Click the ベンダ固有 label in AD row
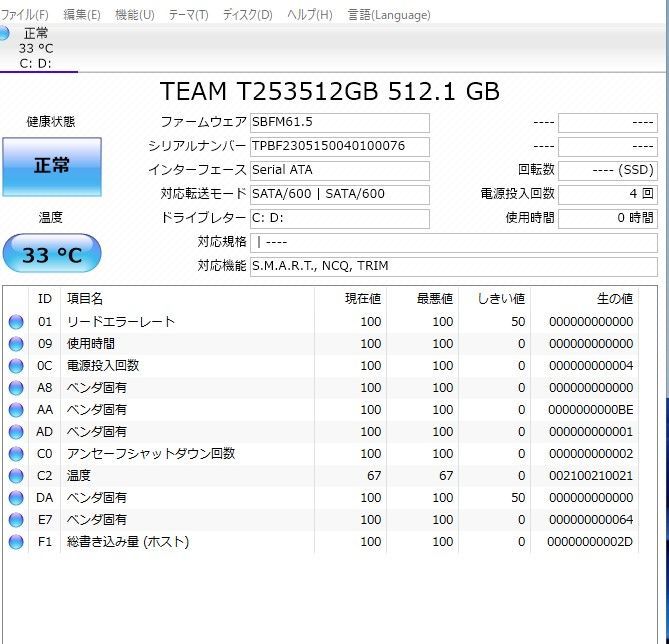 click(96, 432)
